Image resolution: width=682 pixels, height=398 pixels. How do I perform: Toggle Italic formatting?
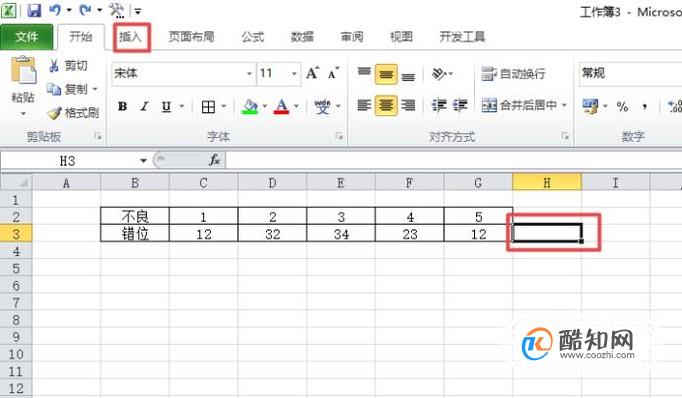(144, 106)
